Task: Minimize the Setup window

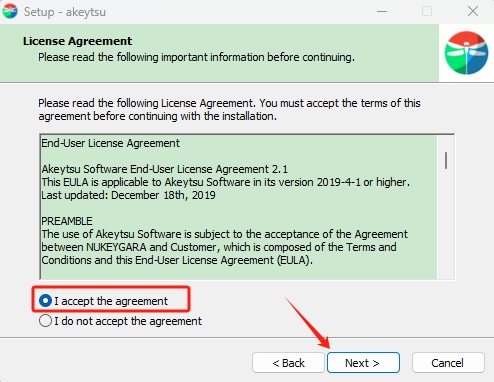Action: tap(382, 11)
